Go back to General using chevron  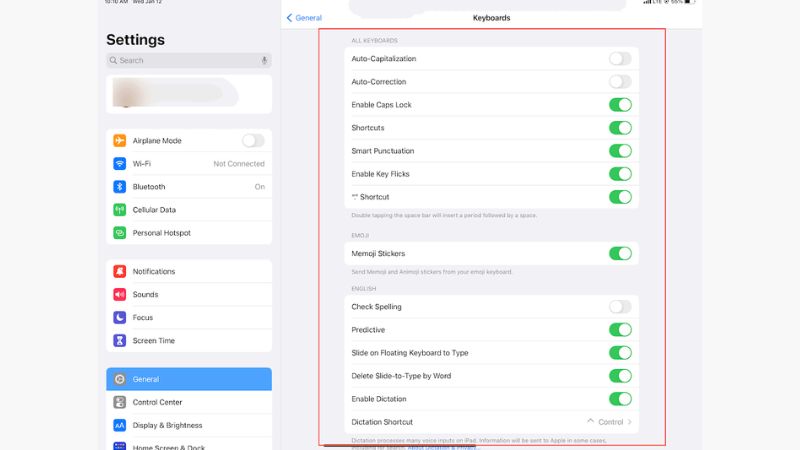pyautogui.click(x=291, y=18)
